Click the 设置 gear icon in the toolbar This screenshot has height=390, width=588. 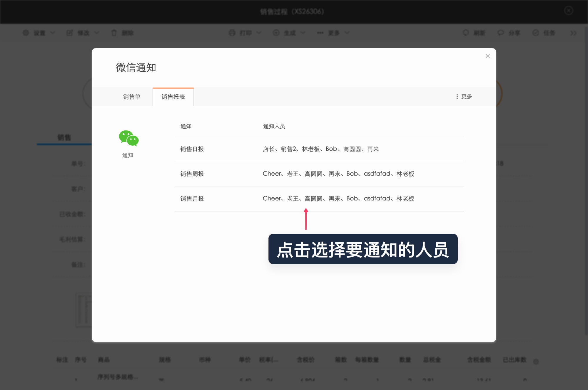tap(26, 33)
